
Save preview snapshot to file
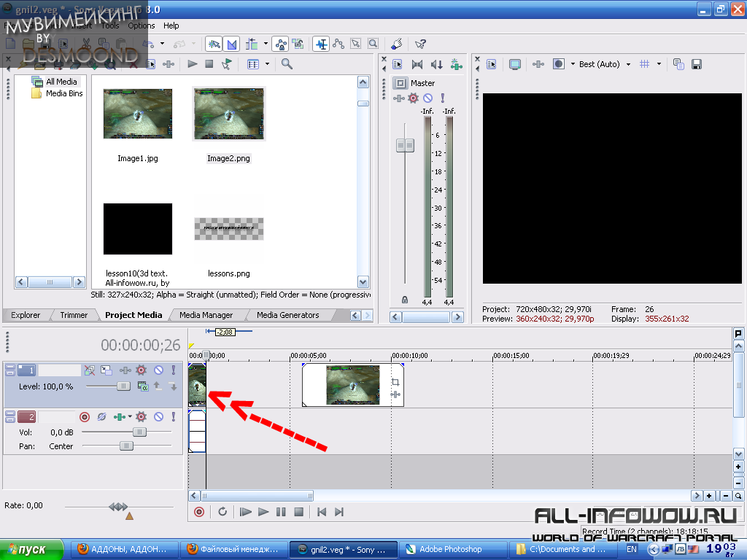pyautogui.click(x=697, y=64)
